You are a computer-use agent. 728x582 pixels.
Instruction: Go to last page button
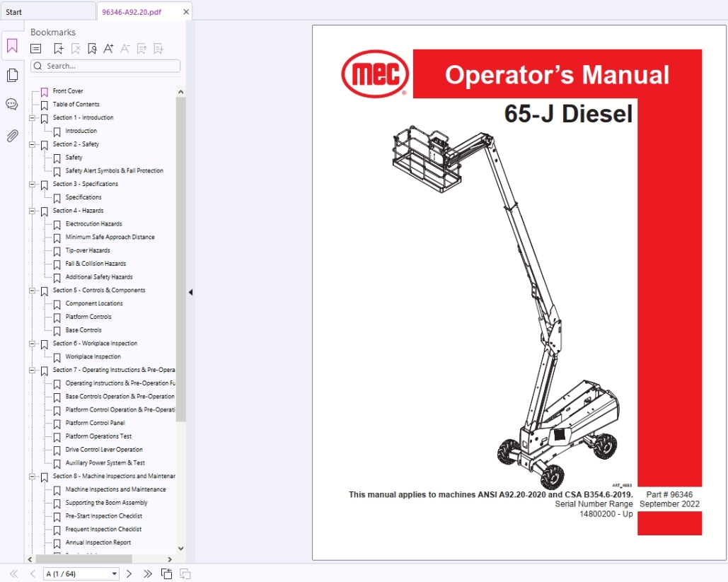148,574
